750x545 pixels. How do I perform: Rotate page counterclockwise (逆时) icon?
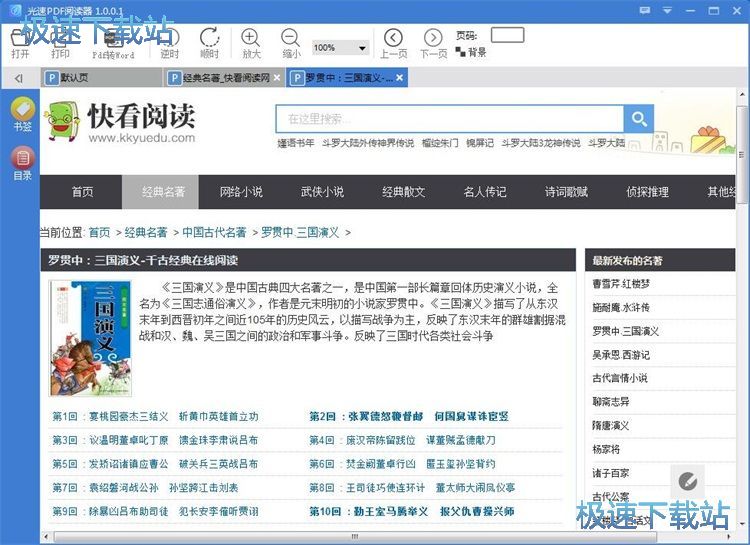coord(169,39)
